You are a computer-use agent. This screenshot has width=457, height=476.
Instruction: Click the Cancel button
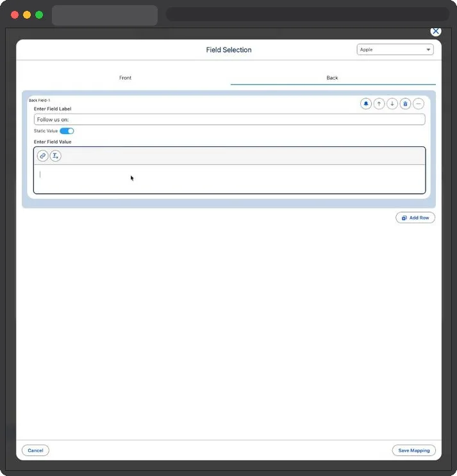[x=35, y=450]
